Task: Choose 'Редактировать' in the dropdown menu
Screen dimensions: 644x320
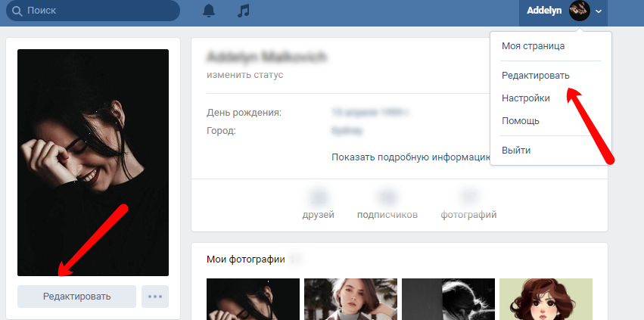Action: pos(535,76)
